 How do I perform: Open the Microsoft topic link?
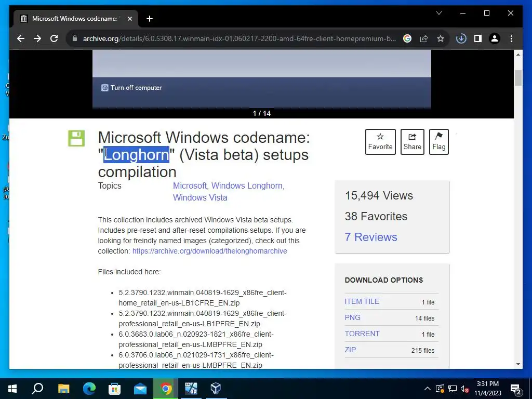190,186
